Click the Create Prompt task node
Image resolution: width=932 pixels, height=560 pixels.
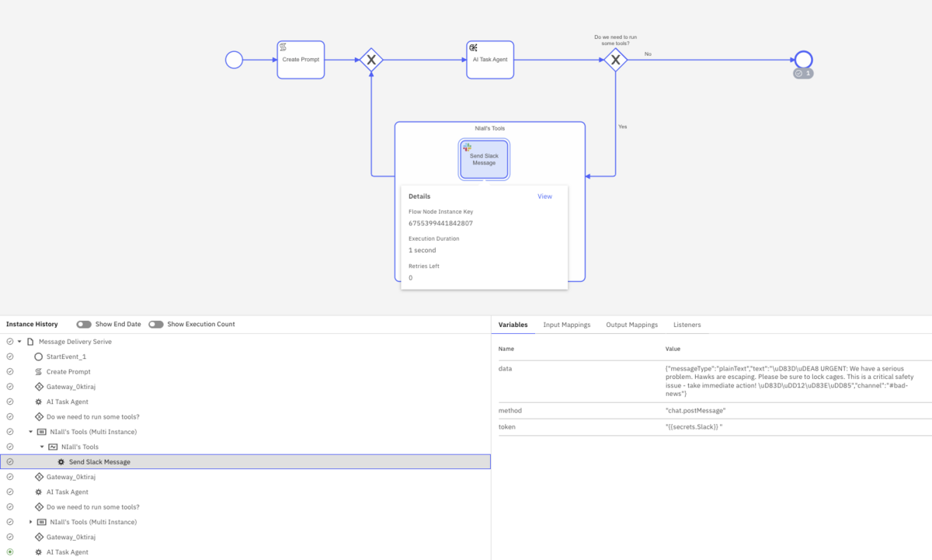(x=301, y=60)
